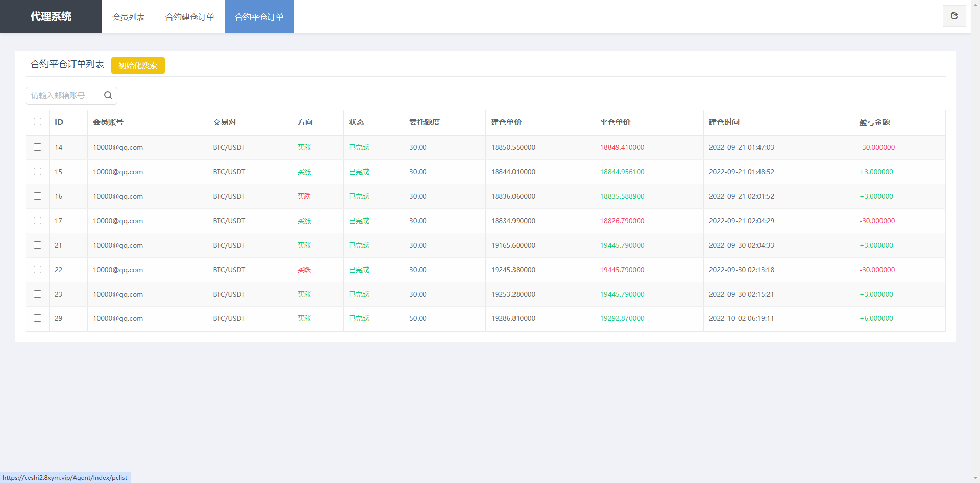Click the logout icon at top right
Viewport: 980px width, 483px height.
point(954,16)
